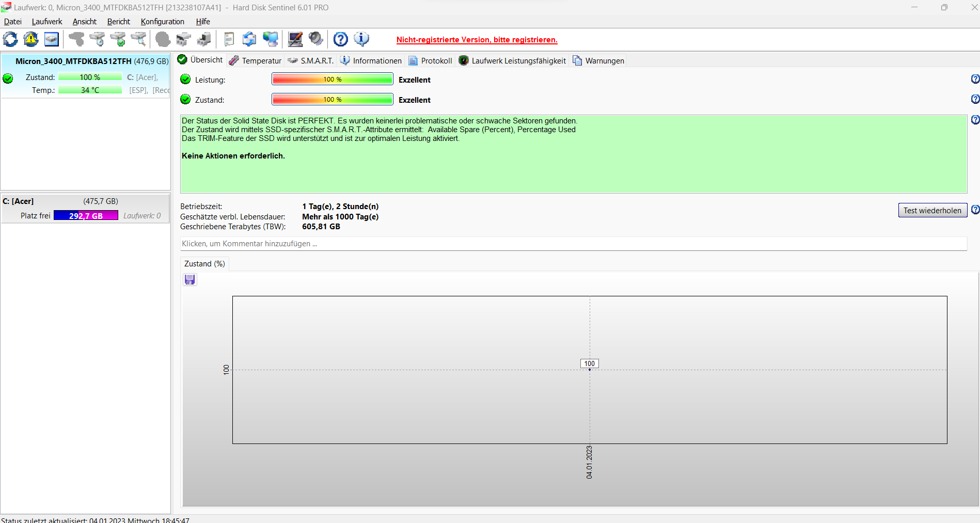This screenshot has height=523, width=980.
Task: Click the envelope with arrows send report icon
Action: pos(249,39)
